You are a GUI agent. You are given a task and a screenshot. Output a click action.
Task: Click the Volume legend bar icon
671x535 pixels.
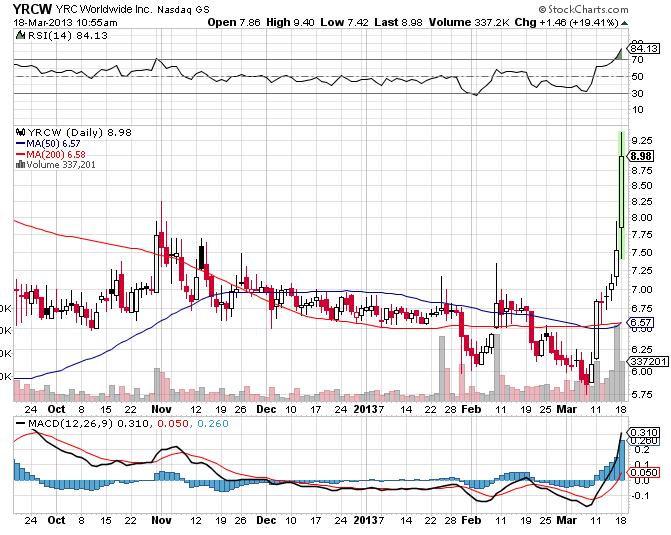18,166
